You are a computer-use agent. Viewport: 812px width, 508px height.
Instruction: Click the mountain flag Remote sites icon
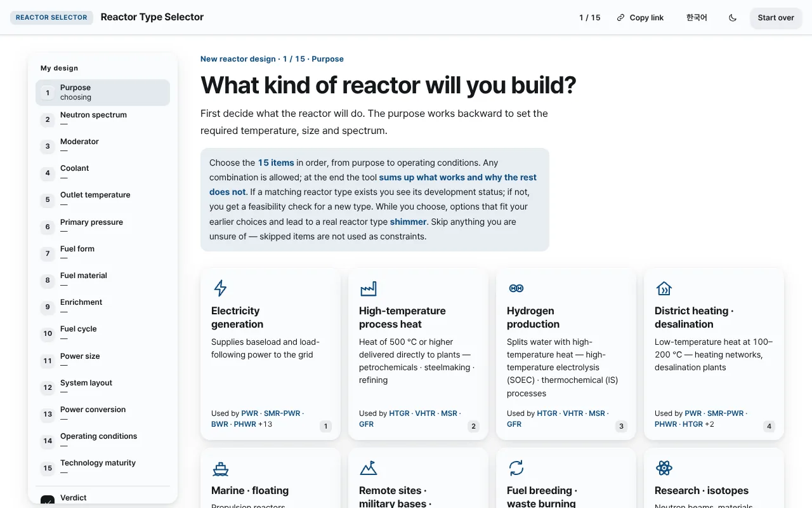point(368,469)
